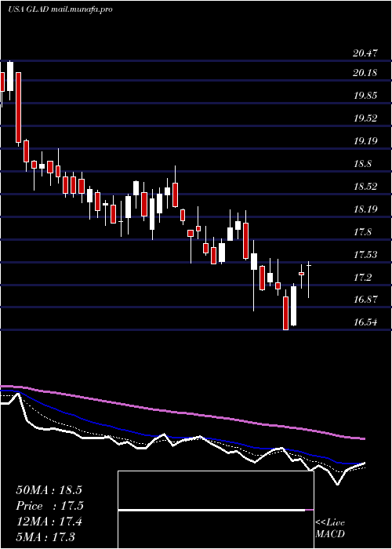Click the '12MA : 17.4' readout

coord(49,522)
